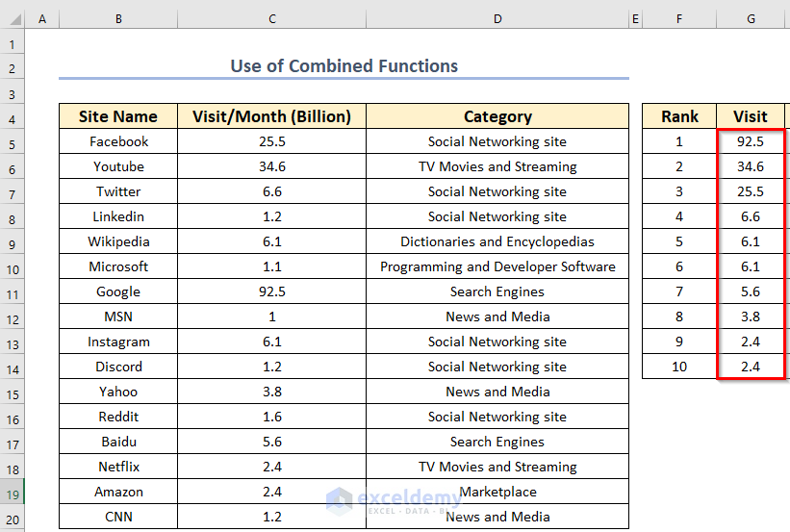The image size is (790, 532).
Task: Click the rank 3 visit value 25.5
Action: [751, 191]
